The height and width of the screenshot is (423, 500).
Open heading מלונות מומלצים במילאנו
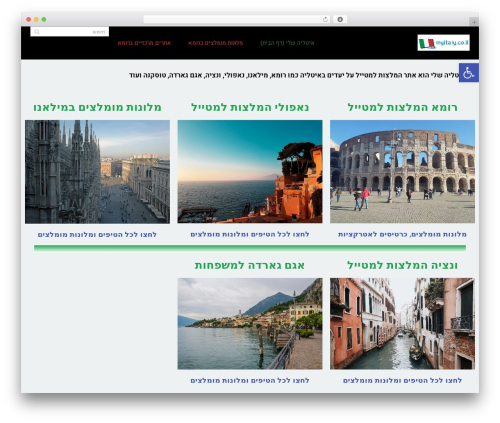[x=97, y=107]
